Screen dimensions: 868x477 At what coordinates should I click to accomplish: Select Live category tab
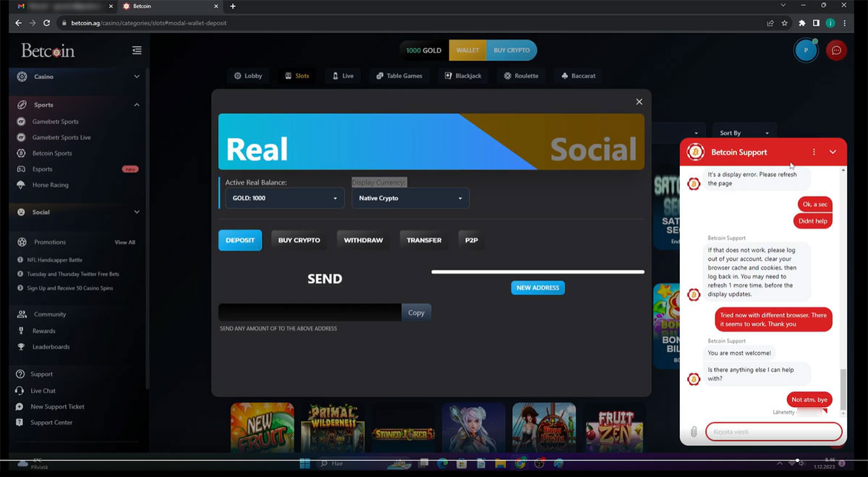(343, 76)
